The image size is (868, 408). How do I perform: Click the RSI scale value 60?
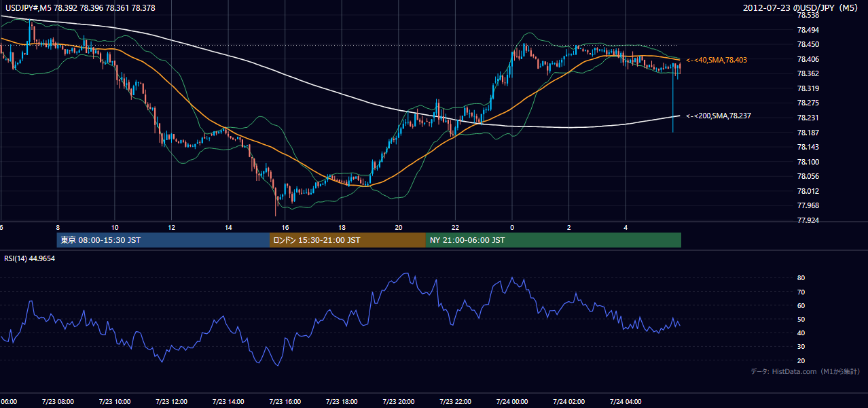click(801, 305)
